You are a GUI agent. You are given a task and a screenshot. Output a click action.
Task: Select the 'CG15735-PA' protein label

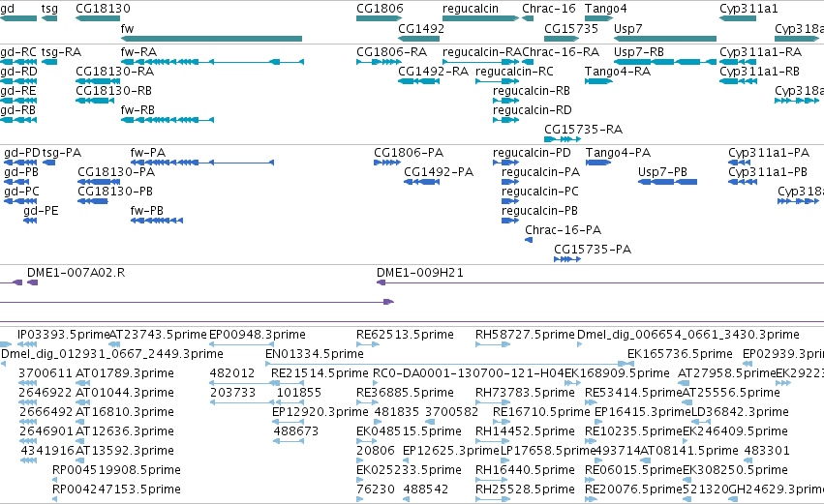coord(593,249)
